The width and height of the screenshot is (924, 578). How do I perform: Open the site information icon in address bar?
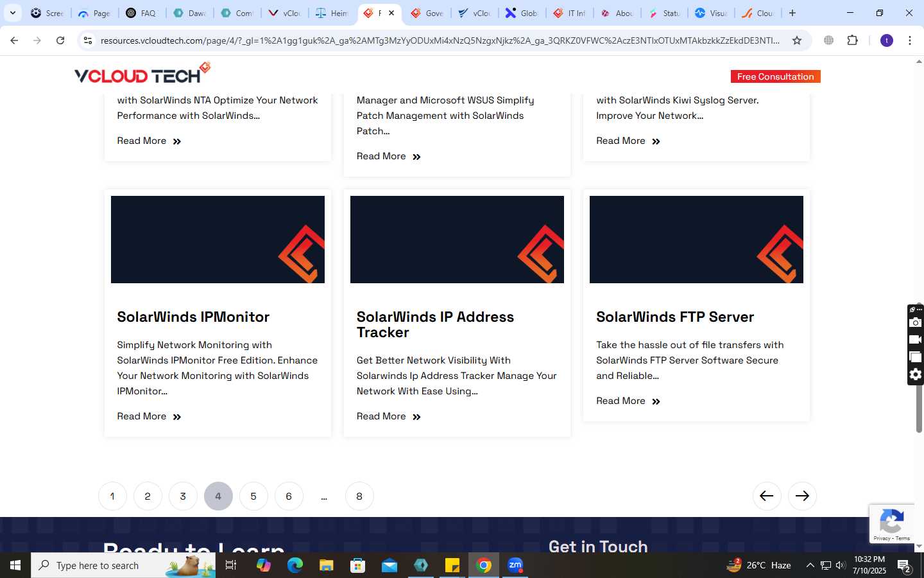tap(88, 40)
